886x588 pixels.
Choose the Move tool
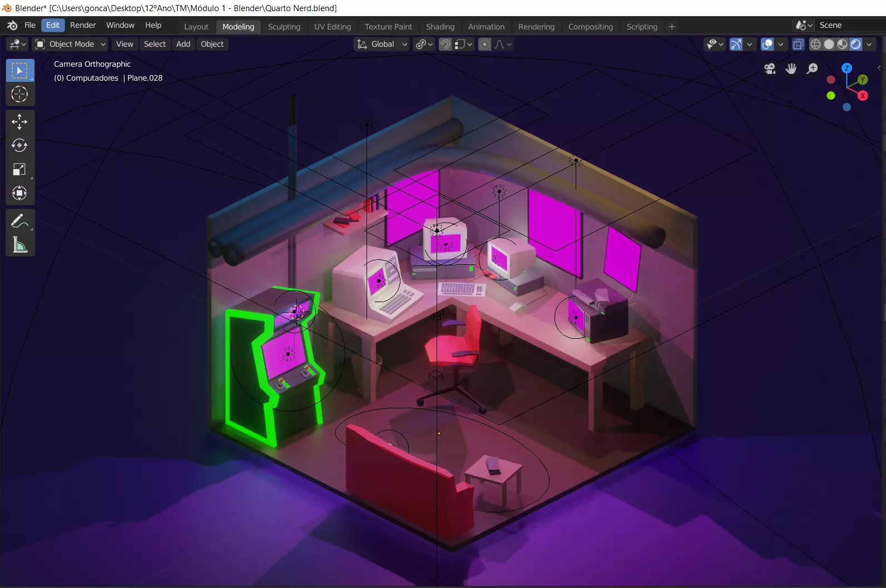tap(19, 121)
